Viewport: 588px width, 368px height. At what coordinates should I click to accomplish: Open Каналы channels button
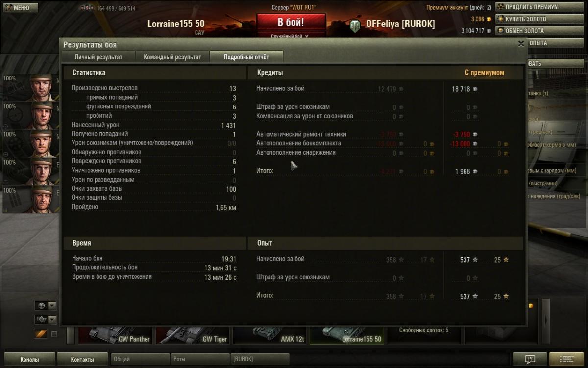(x=29, y=359)
